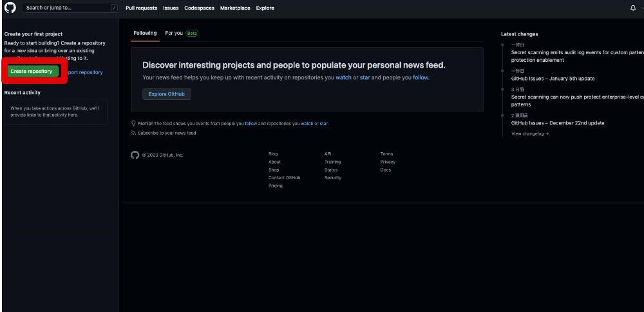
Task: Click the Recent activity heading
Action: tap(22, 92)
